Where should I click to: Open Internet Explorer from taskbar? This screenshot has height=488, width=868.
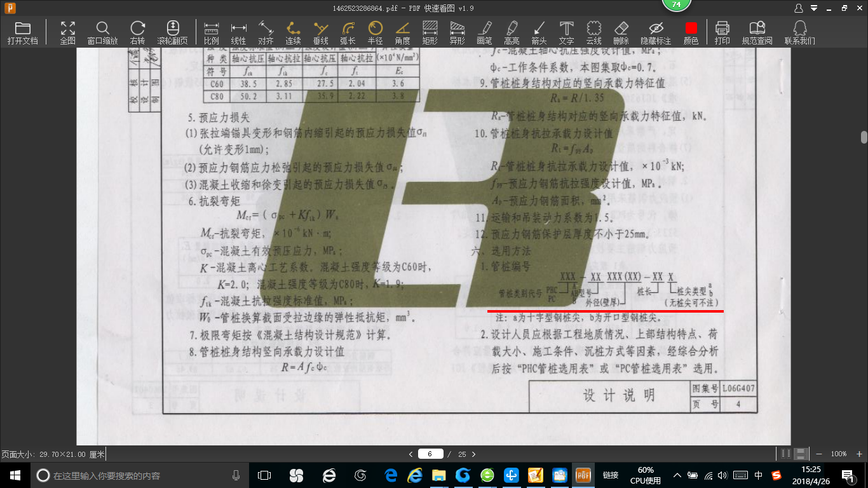pos(415,475)
